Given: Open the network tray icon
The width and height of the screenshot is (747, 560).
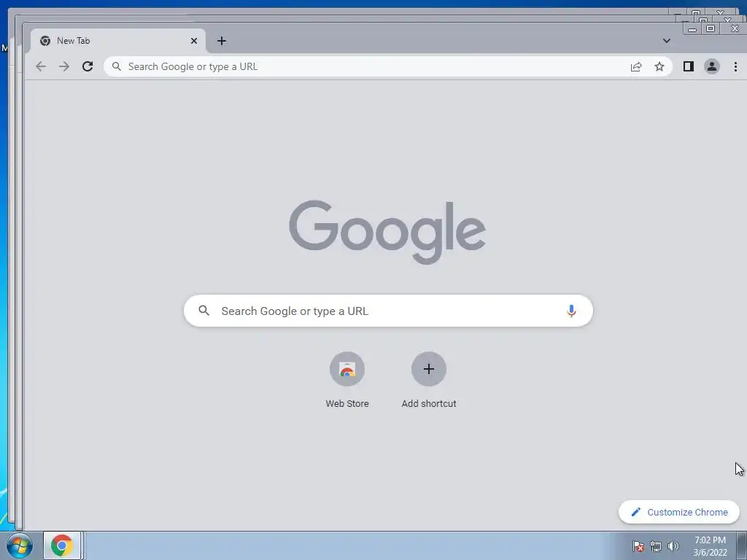Looking at the screenshot, I should tap(656, 546).
